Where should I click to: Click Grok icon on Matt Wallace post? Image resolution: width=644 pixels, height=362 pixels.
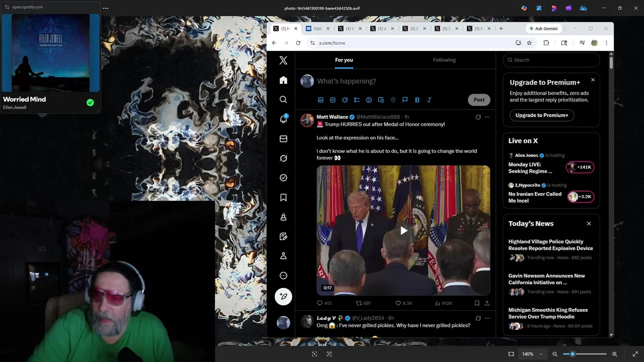pos(478,117)
